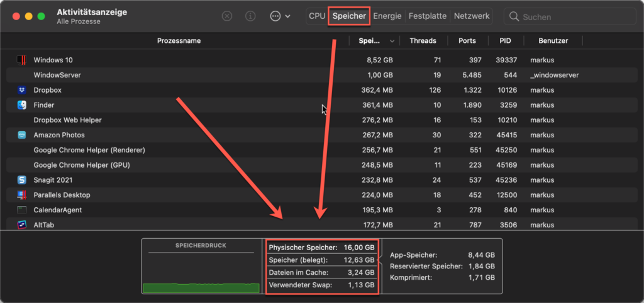The width and height of the screenshot is (644, 303).
Task: Switch to the Speicher tab
Action: tap(349, 16)
